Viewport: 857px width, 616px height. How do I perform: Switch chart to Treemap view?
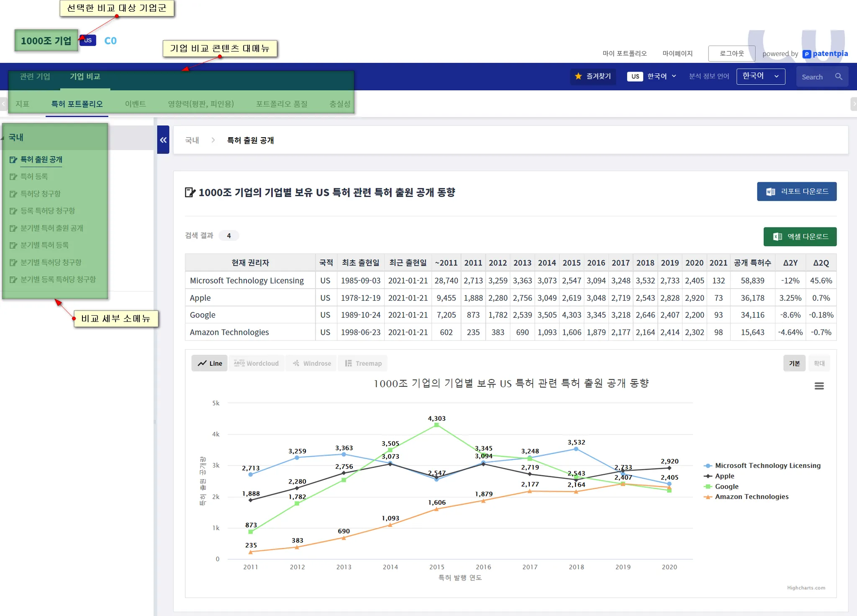[363, 363]
